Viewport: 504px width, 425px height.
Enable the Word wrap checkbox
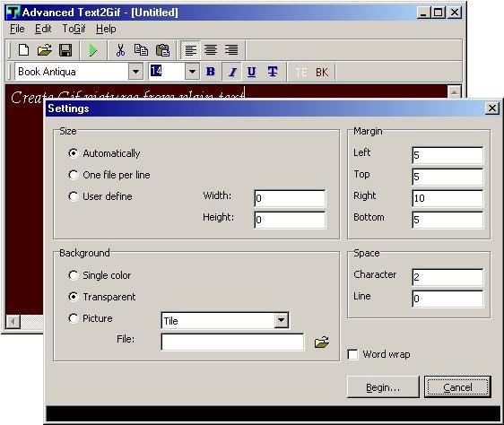point(352,354)
